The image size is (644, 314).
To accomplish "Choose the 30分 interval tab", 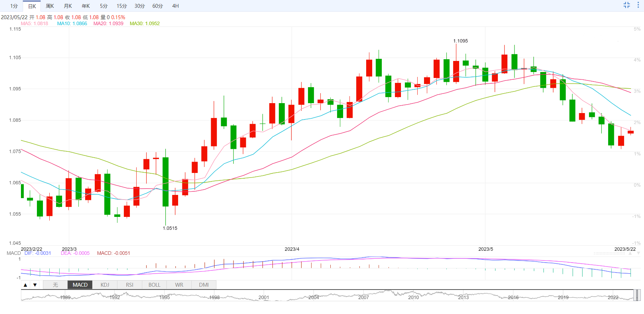I will [139, 6].
